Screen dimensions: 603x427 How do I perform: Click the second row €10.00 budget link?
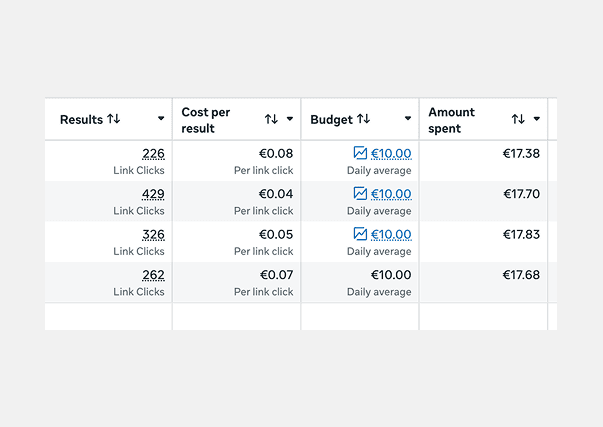click(391, 194)
